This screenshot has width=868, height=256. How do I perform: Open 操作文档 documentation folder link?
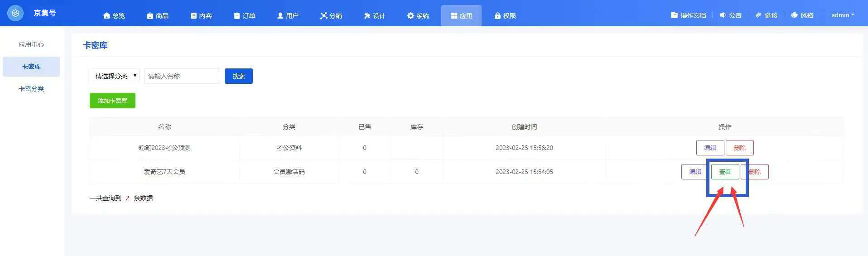point(688,15)
